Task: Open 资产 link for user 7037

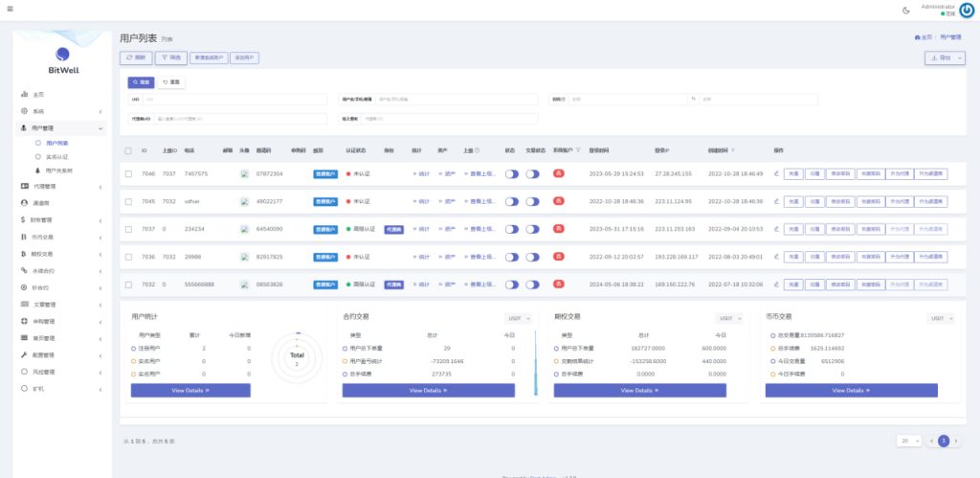Action: tap(447, 229)
